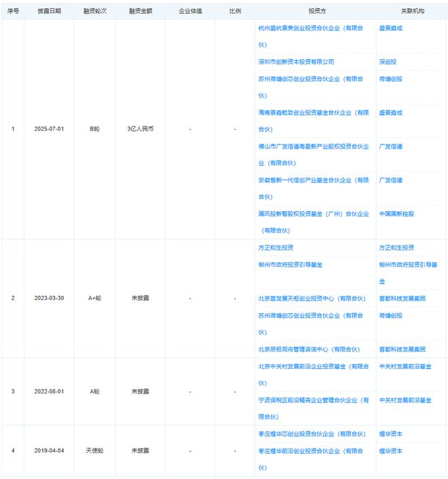Click serial number 1 in the 序号 column

point(13,129)
